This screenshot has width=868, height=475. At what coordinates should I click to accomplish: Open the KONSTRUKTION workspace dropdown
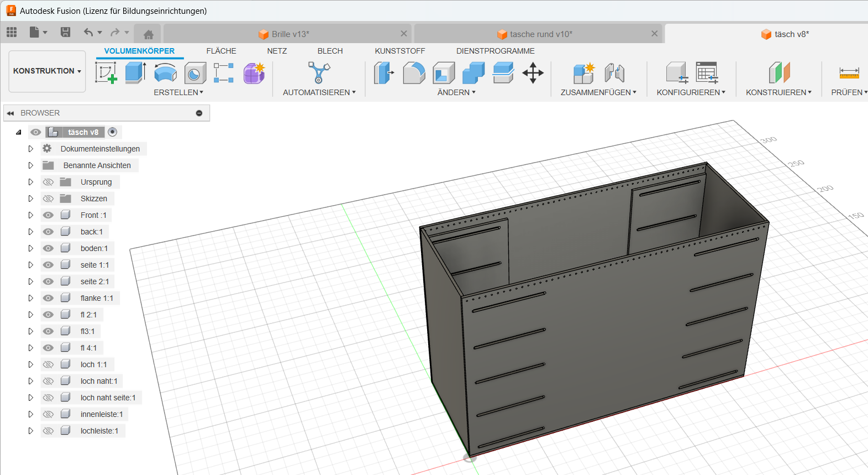pyautogui.click(x=47, y=71)
